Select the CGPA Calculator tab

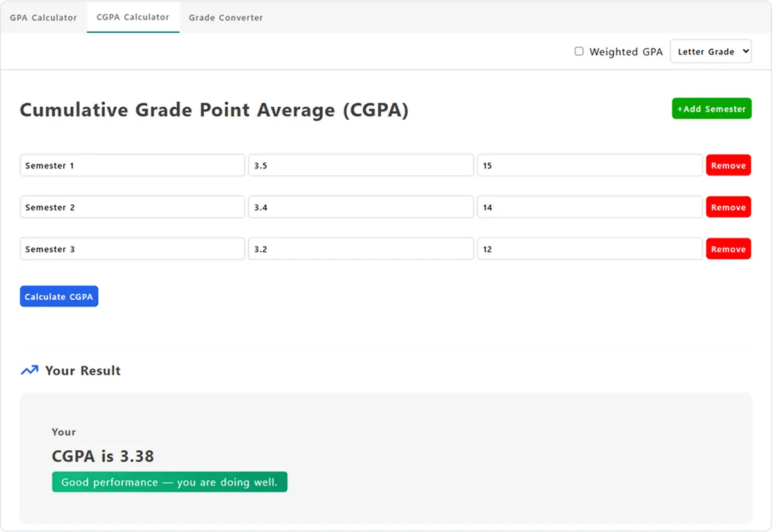(x=133, y=17)
